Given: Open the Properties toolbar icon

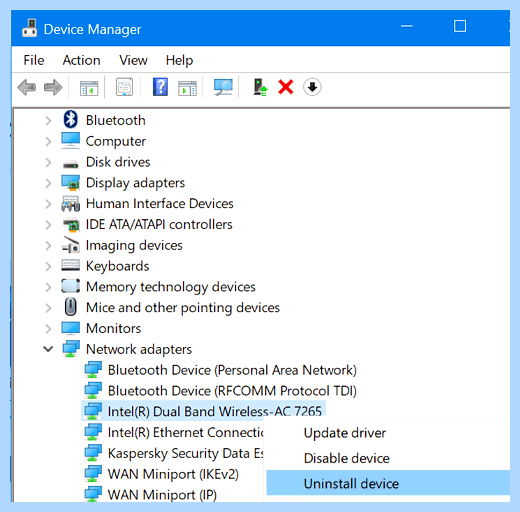Looking at the screenshot, I should click(x=124, y=87).
